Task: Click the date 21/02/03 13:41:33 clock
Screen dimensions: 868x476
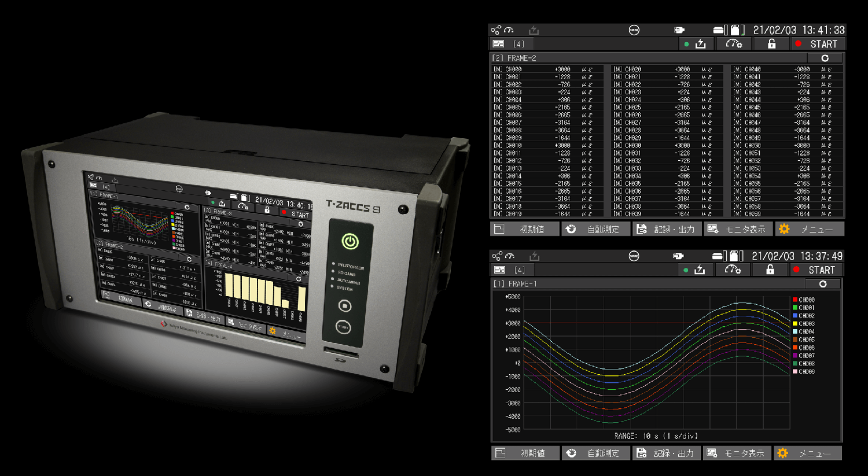Action: tap(799, 30)
